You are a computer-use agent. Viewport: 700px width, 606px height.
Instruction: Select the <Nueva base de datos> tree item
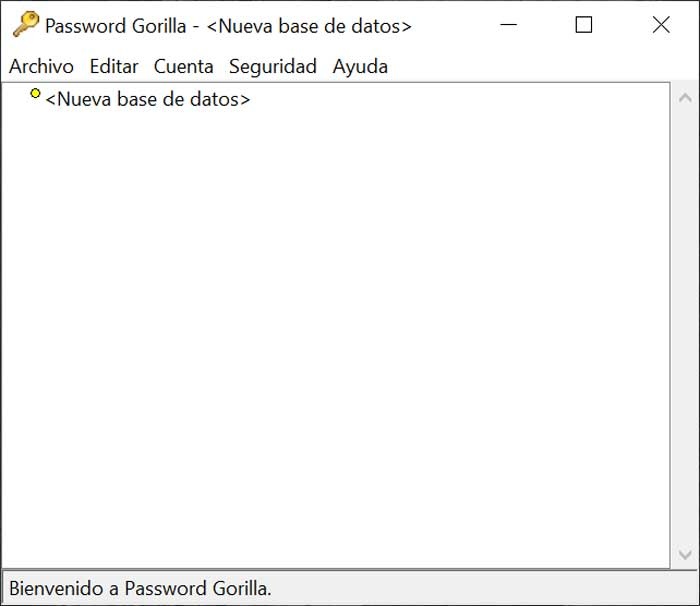[148, 100]
